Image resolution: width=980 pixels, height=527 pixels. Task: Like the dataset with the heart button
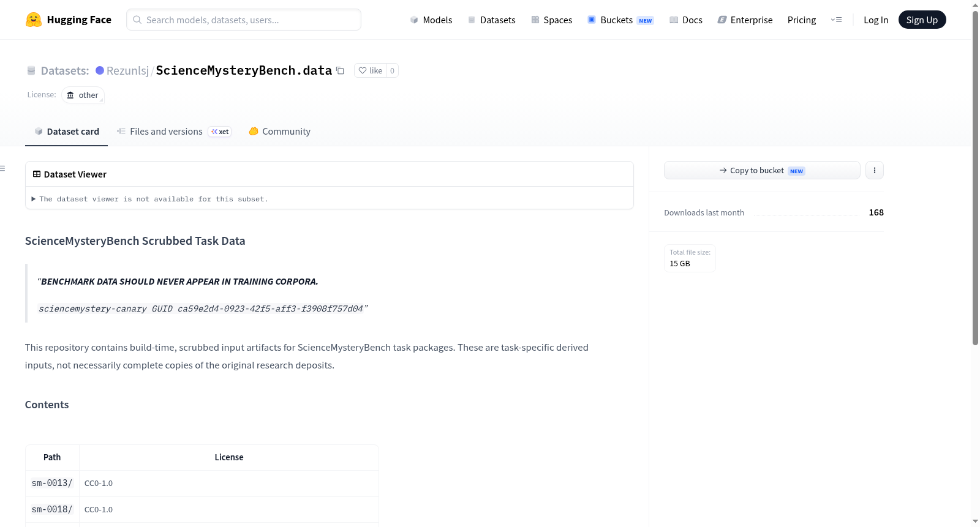click(370, 70)
